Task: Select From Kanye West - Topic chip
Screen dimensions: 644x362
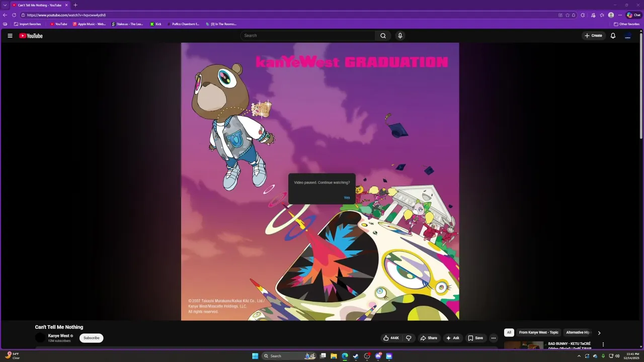Action: [x=538, y=332]
